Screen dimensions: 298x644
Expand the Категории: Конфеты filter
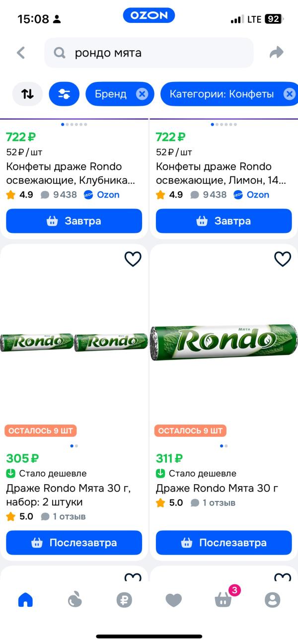click(x=222, y=94)
